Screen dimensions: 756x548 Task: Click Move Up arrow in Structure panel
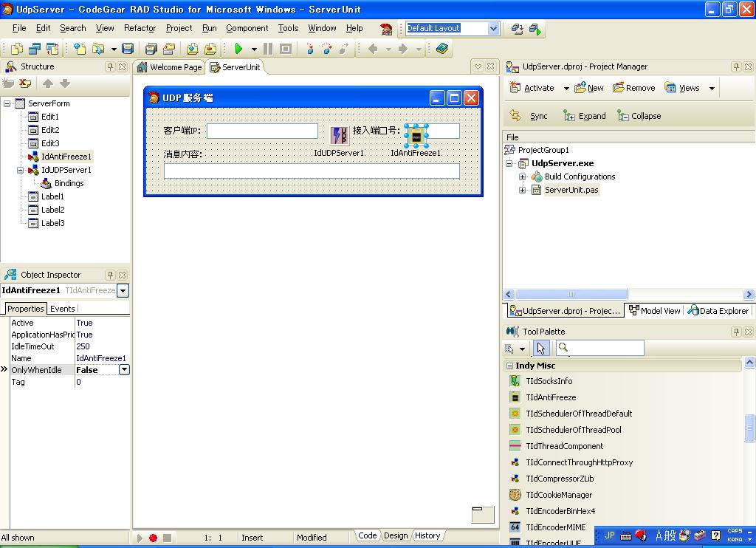[x=48, y=83]
